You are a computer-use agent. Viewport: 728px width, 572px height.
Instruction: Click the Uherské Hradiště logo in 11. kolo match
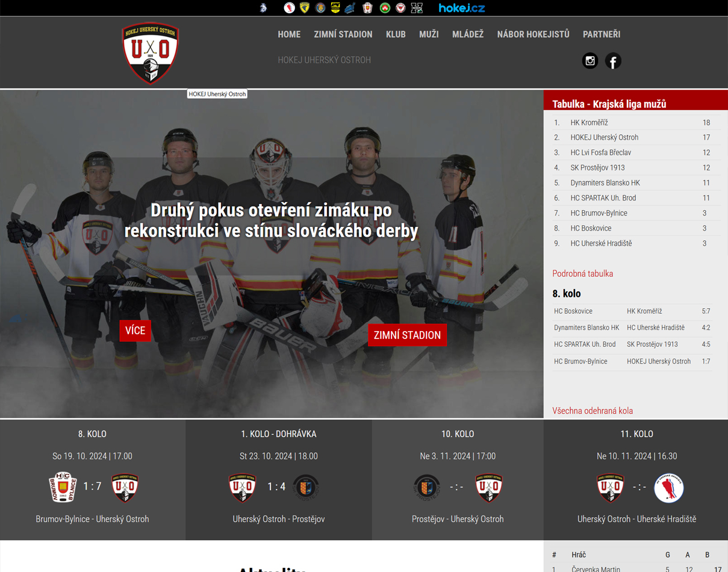(668, 487)
